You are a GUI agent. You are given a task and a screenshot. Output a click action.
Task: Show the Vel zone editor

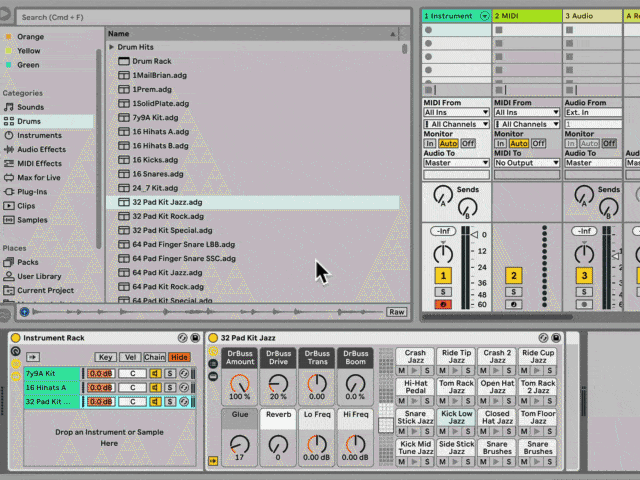point(130,357)
